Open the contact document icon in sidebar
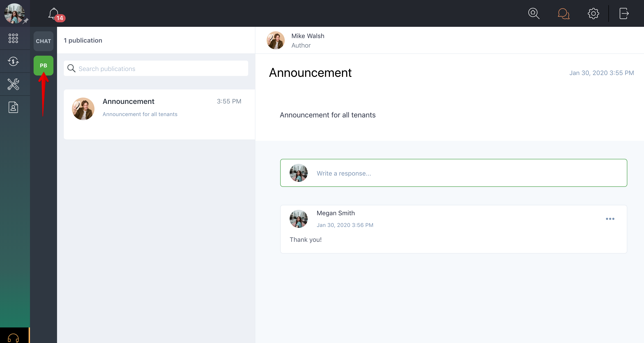This screenshot has height=343, width=644. click(13, 107)
